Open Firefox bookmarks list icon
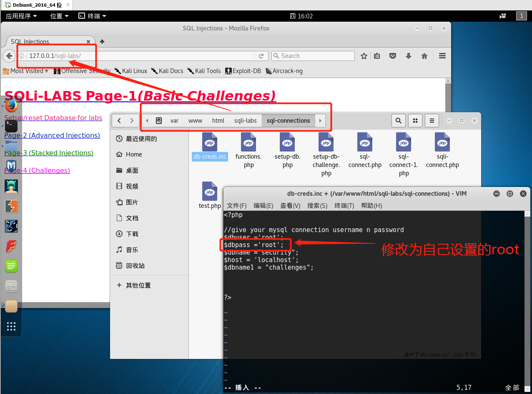532x394 pixels. [x=377, y=56]
